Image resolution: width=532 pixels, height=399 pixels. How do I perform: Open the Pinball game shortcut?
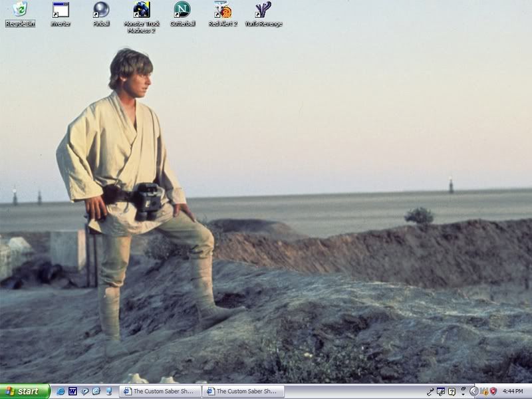point(101,10)
